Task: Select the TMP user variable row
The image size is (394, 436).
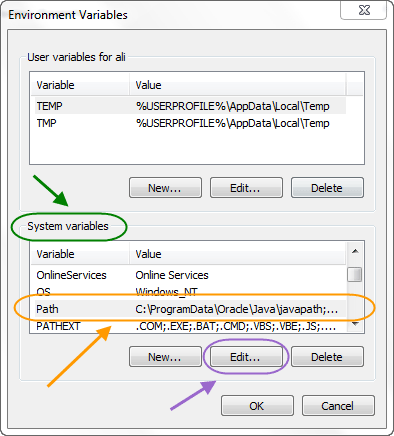Action: pyautogui.click(x=189, y=123)
